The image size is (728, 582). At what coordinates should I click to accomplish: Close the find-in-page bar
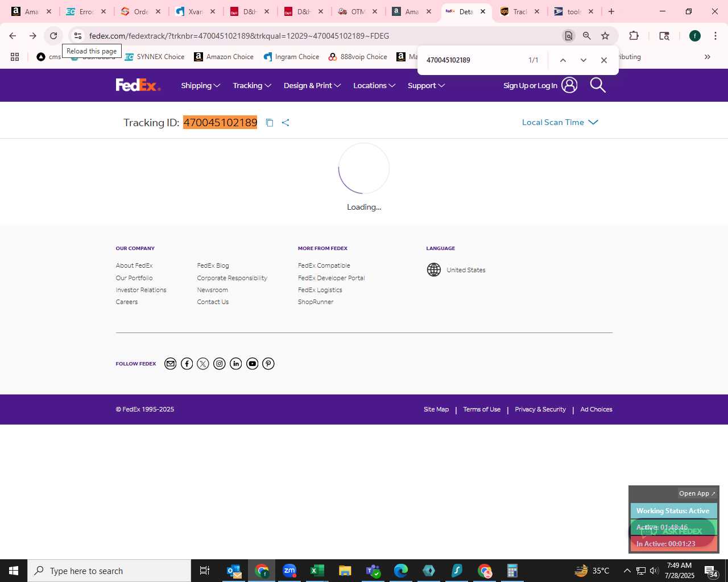[604, 60]
